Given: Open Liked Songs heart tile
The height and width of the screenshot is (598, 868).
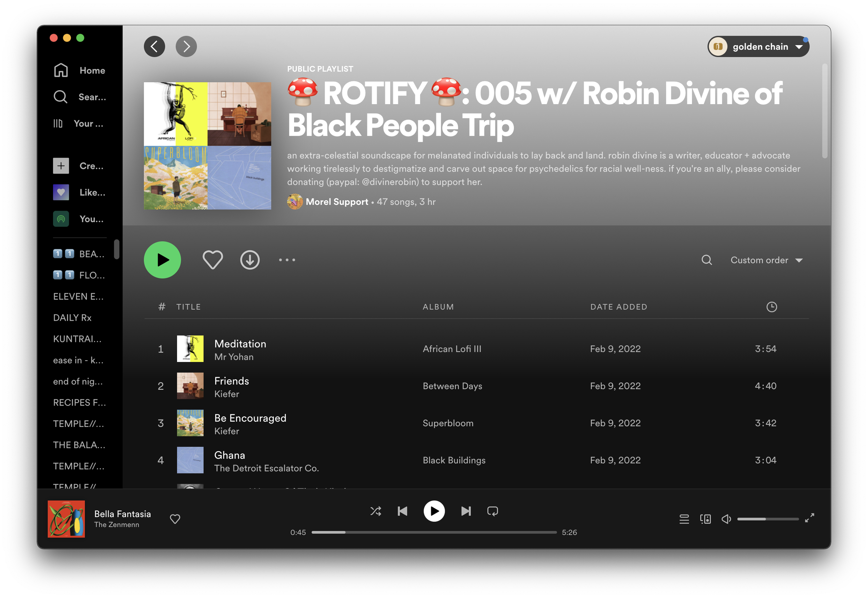Looking at the screenshot, I should 61,192.
